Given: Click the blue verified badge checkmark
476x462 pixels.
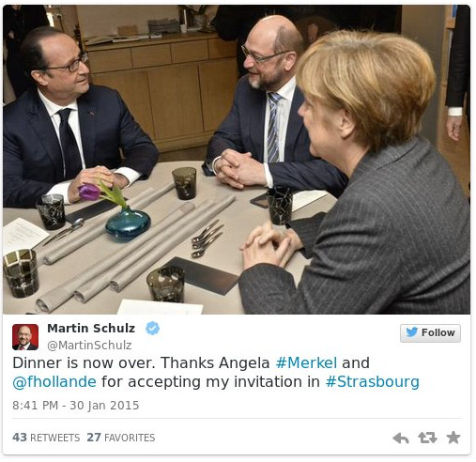Looking at the screenshot, I should (152, 329).
